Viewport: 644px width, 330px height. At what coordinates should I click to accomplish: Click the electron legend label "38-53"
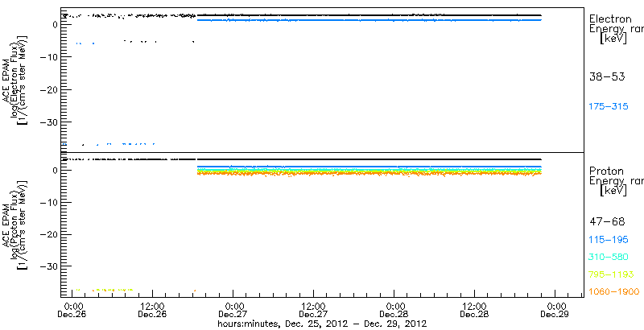(607, 76)
